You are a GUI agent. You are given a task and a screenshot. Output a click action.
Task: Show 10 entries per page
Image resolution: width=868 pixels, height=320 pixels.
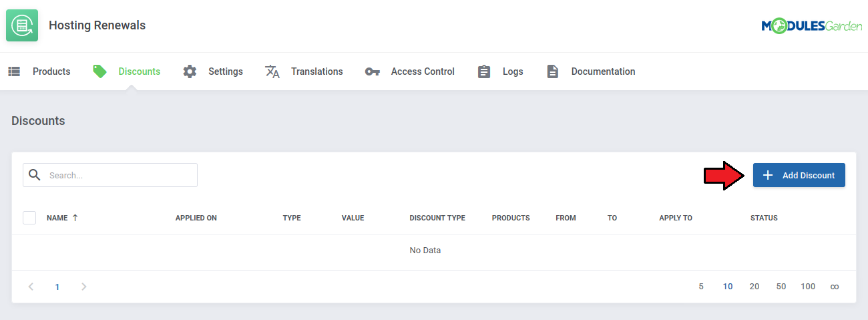pos(728,287)
